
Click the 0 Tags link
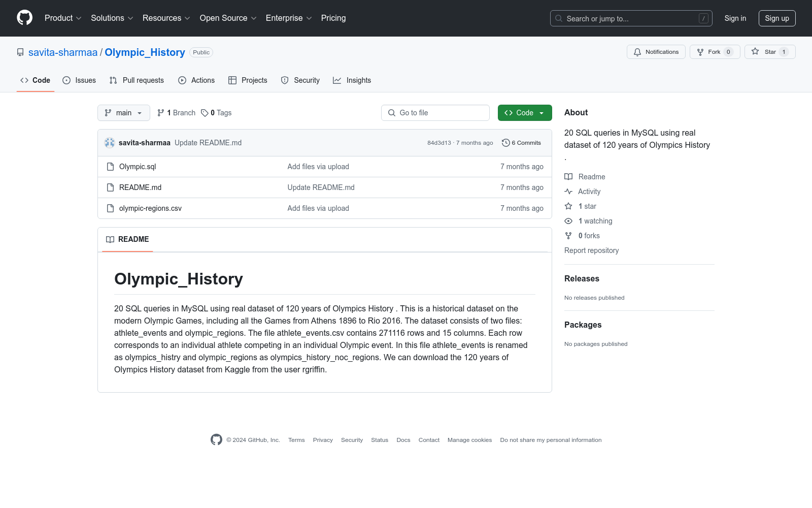click(216, 113)
